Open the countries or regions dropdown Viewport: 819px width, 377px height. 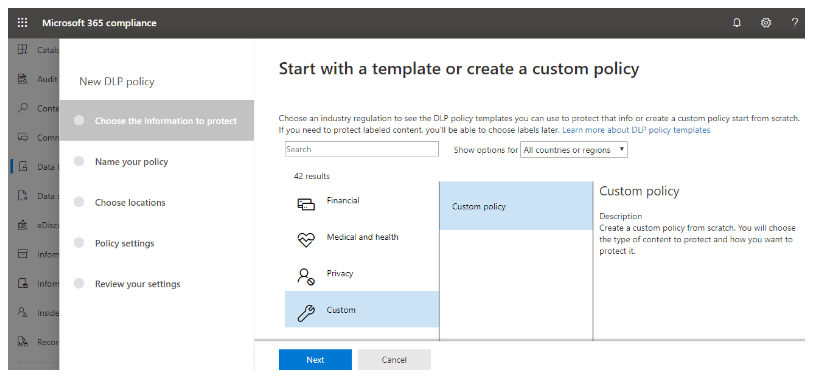pyautogui.click(x=574, y=150)
